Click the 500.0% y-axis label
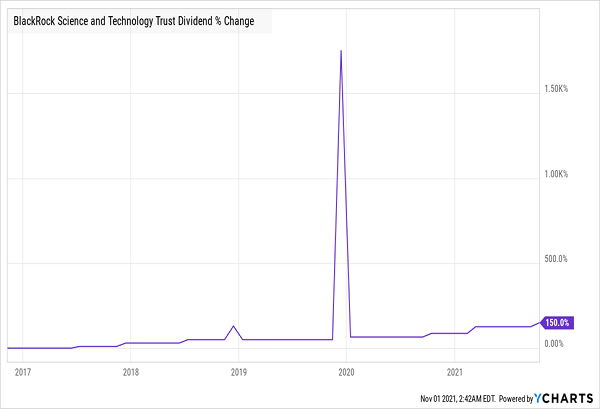The image size is (600, 409). point(556,259)
